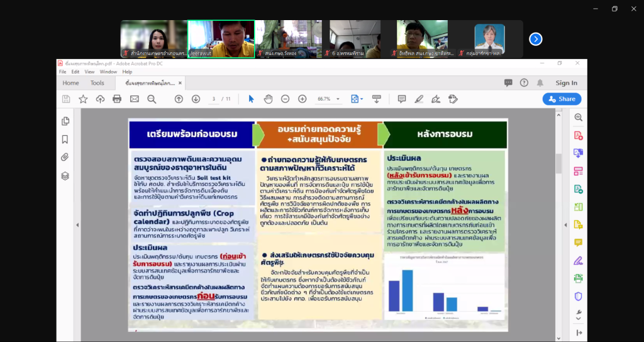Click the page number input field
Screen dimensions: 644x342
pyautogui.click(x=214, y=99)
